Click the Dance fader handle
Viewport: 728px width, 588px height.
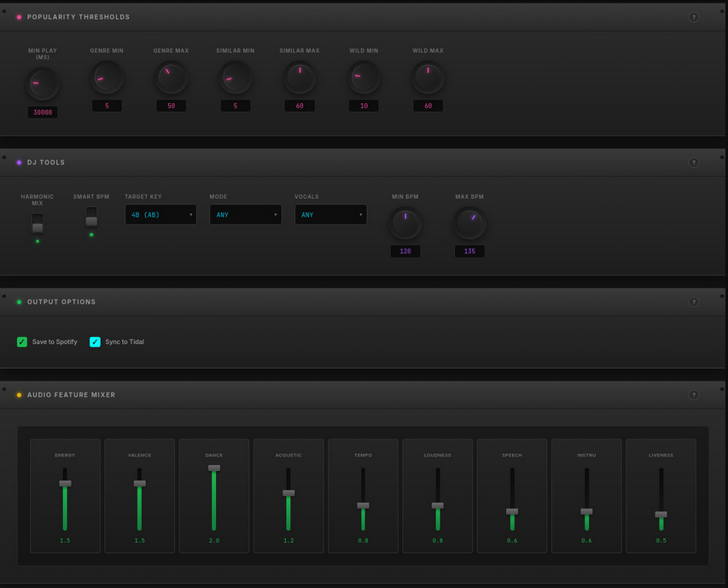click(214, 468)
